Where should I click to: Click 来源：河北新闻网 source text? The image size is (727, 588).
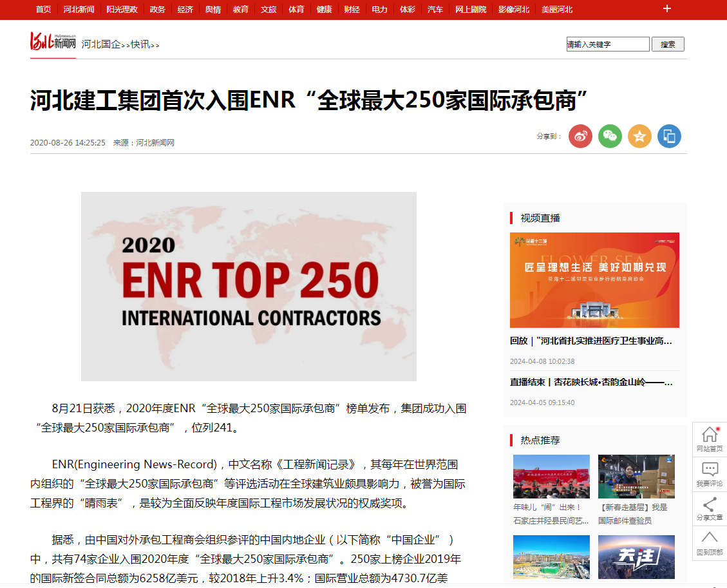[x=144, y=143]
